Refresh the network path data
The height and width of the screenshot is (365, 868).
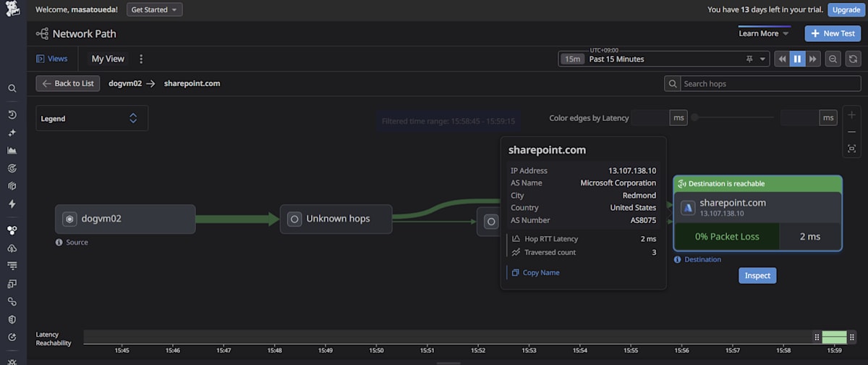(854, 59)
